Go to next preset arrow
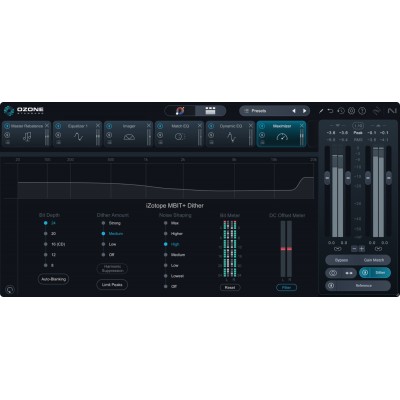This screenshot has width=400, height=400. pyautogui.click(x=304, y=111)
